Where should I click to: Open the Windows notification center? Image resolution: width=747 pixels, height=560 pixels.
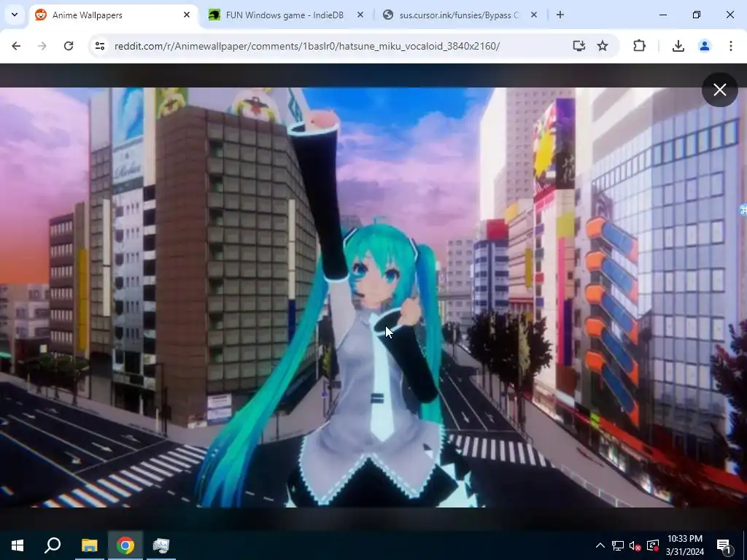pos(724,545)
